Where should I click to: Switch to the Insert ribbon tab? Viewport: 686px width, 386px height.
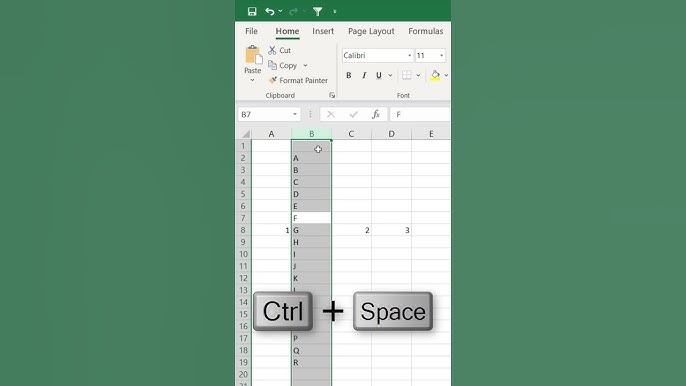[x=323, y=31]
